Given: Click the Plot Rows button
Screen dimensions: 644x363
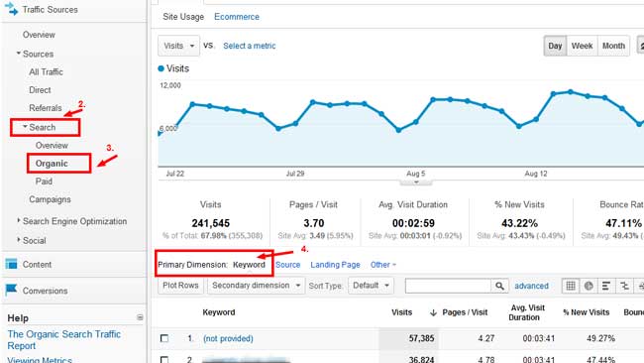Looking at the screenshot, I should (x=180, y=286).
